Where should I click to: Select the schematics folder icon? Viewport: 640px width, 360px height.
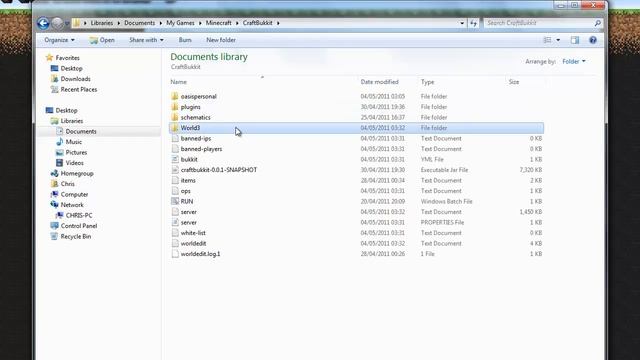click(x=175, y=117)
